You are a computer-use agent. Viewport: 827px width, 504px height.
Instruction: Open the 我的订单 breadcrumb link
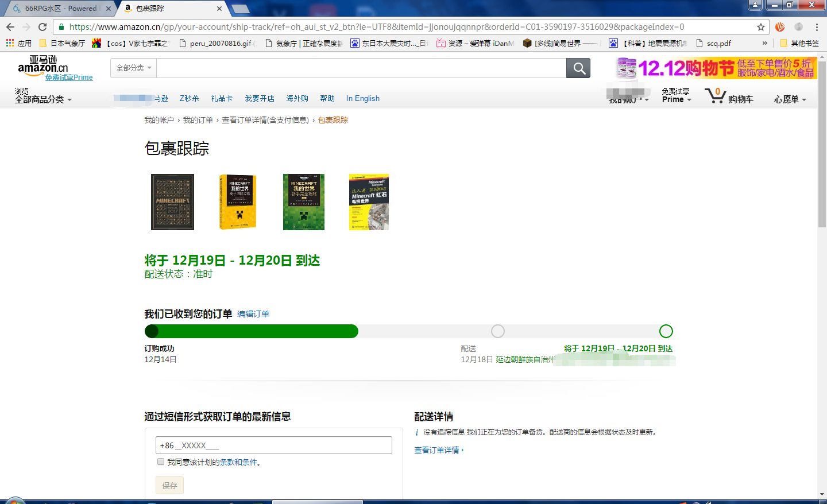click(x=198, y=120)
